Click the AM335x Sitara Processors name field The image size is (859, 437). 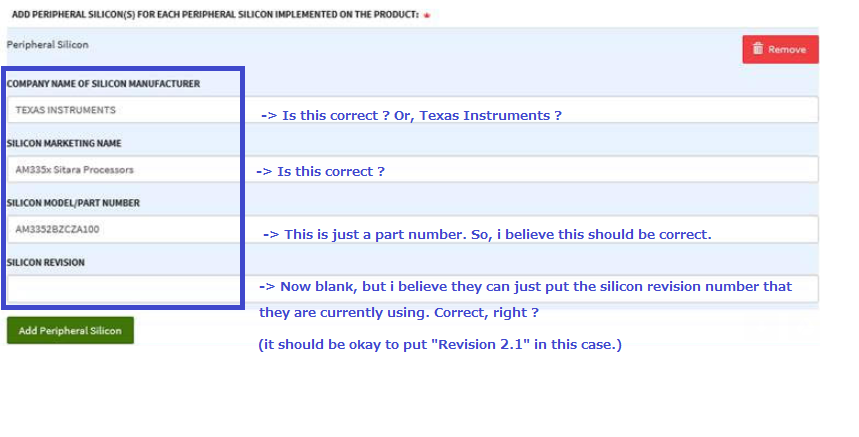[x=413, y=170]
